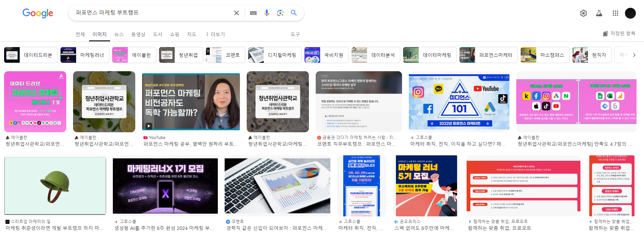Filter by 코멘토 chip
The image size is (644, 234).
pyautogui.click(x=226, y=55)
